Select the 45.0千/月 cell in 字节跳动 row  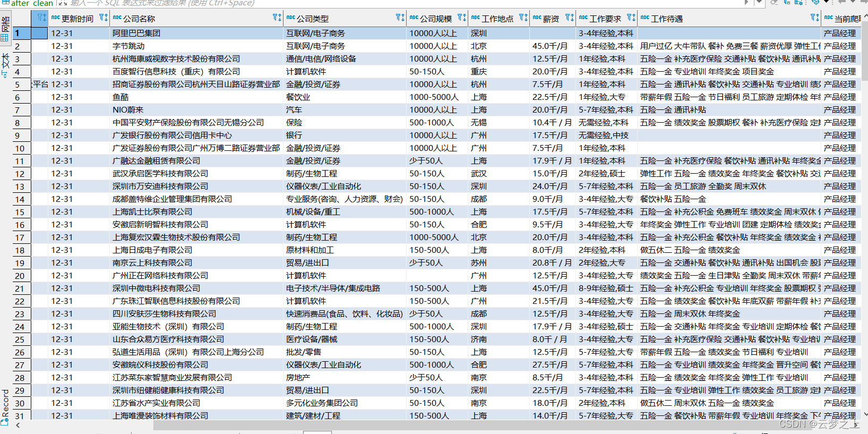click(553, 46)
